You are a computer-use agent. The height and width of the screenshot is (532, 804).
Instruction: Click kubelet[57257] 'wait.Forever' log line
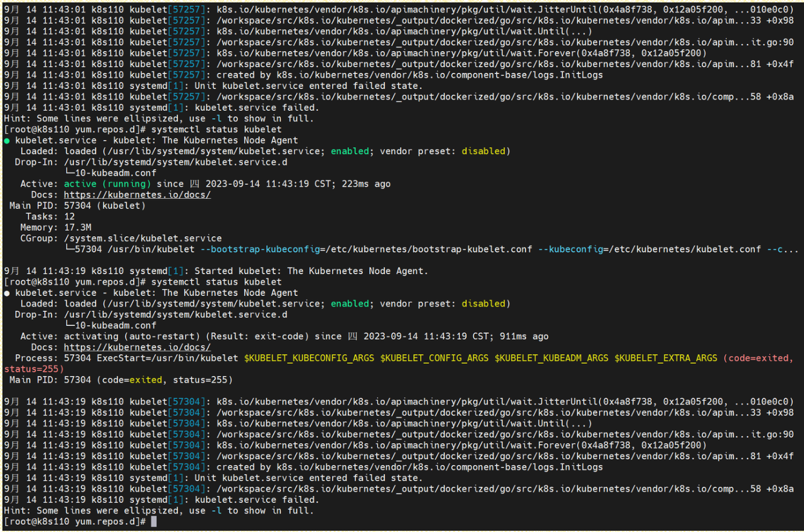[x=355, y=53]
